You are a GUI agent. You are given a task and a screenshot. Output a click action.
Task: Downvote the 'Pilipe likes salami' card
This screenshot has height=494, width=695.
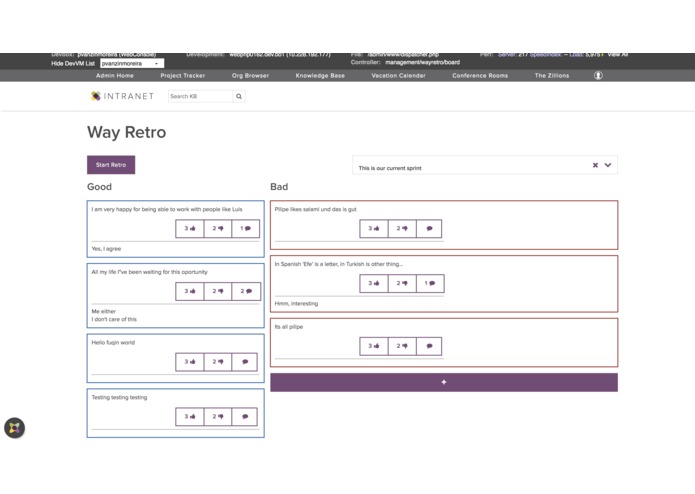point(402,229)
